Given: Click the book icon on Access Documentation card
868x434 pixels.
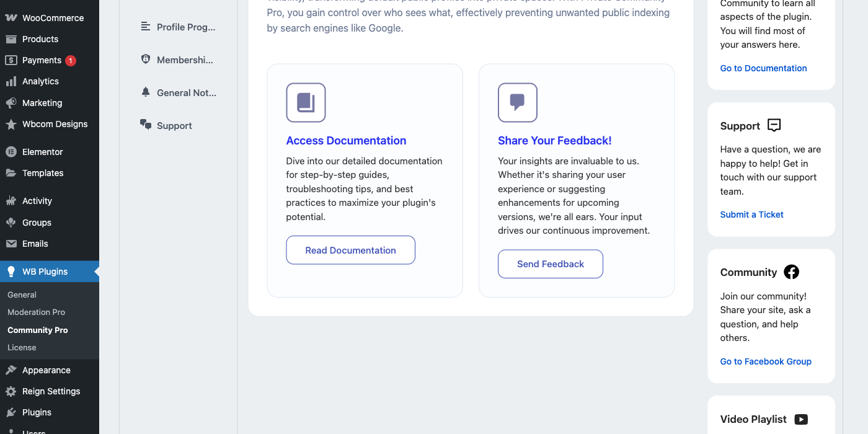Looking at the screenshot, I should point(305,102).
